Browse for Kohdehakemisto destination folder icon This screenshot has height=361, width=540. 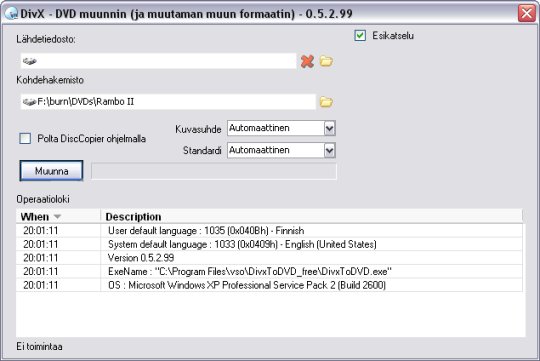(x=326, y=102)
